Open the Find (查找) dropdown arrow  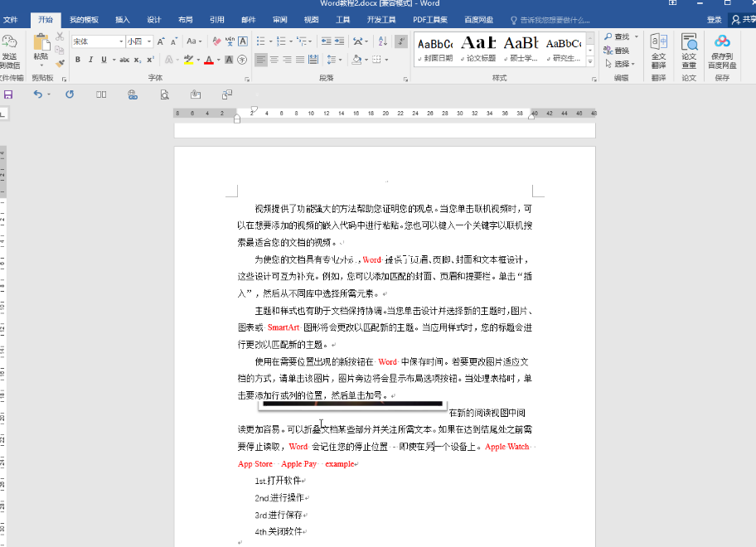click(637, 36)
